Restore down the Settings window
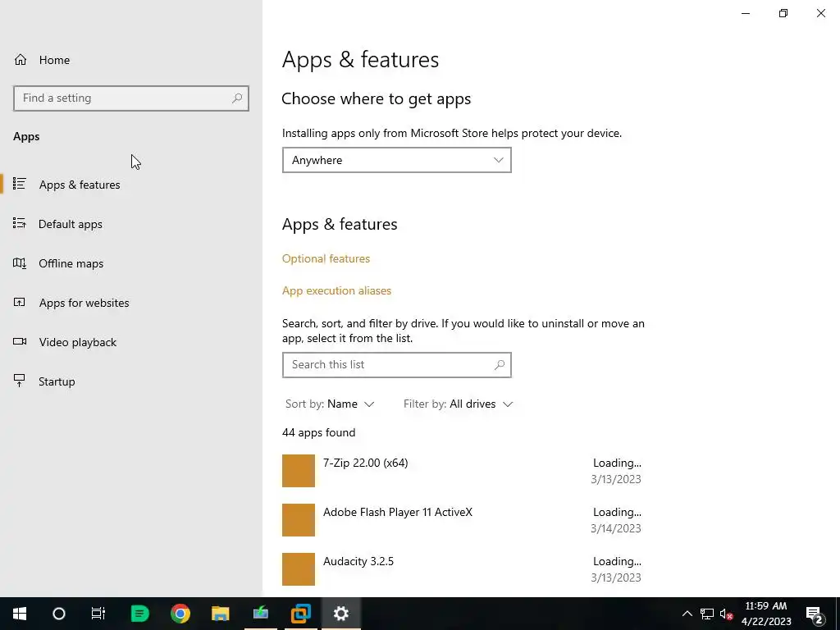840x630 pixels. [x=783, y=13]
